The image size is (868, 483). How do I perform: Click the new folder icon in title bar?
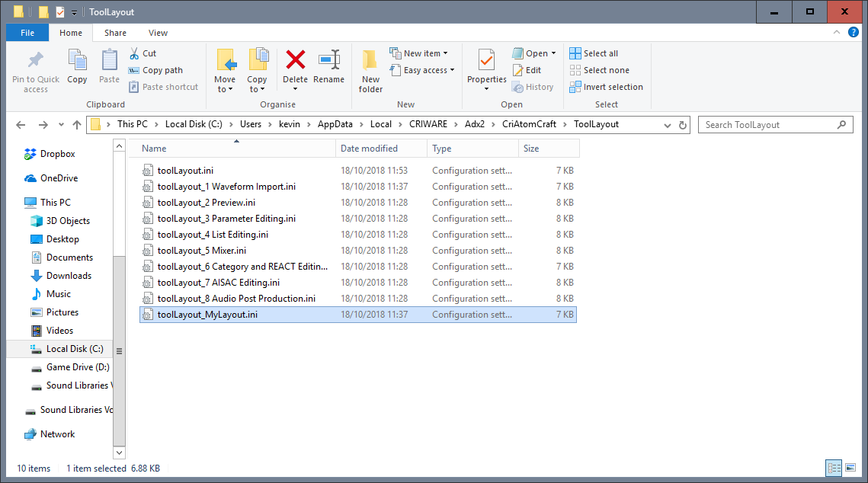coord(43,11)
